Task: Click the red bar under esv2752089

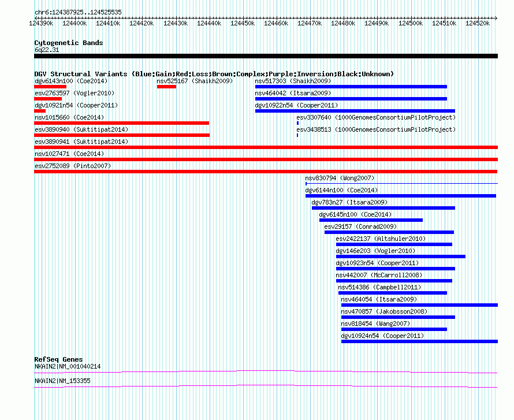Action: click(266, 172)
